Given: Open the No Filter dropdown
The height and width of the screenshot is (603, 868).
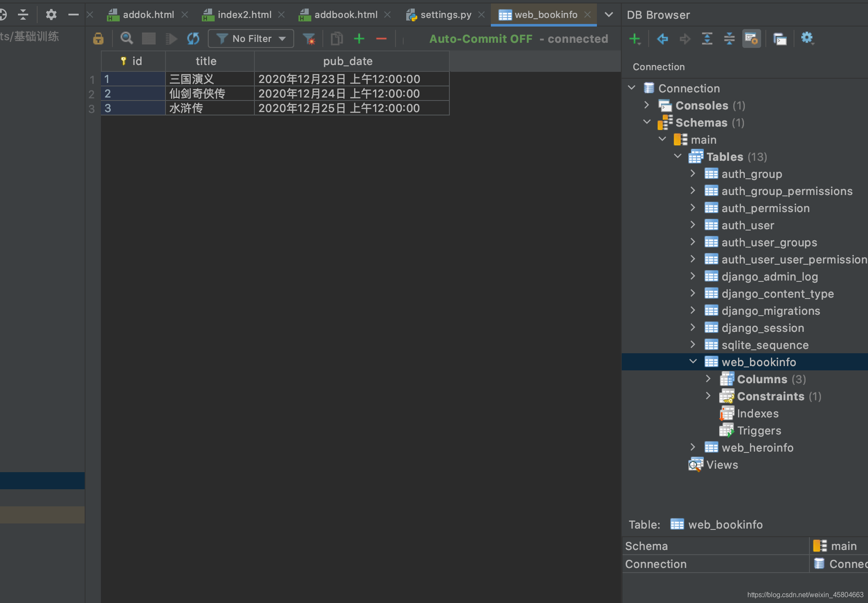Looking at the screenshot, I should (x=251, y=39).
